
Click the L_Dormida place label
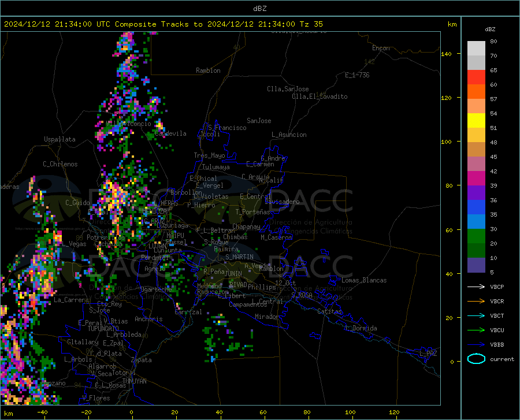click(x=361, y=328)
